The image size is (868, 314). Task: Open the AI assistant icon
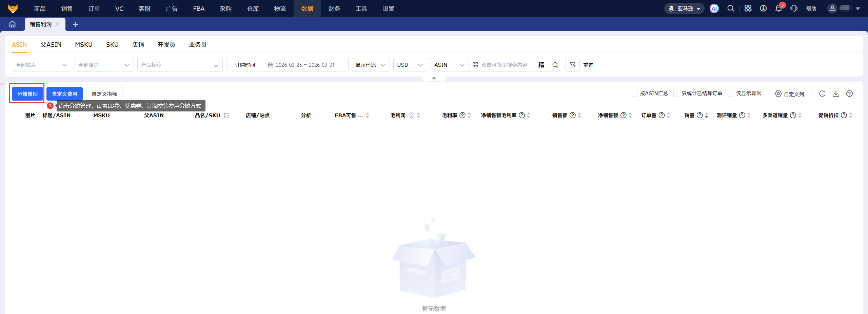click(714, 8)
